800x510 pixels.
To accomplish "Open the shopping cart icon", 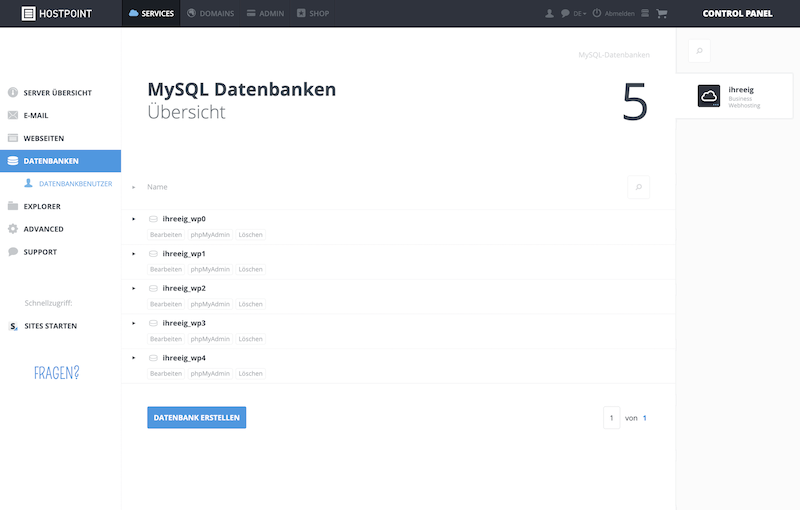I will (662, 13).
